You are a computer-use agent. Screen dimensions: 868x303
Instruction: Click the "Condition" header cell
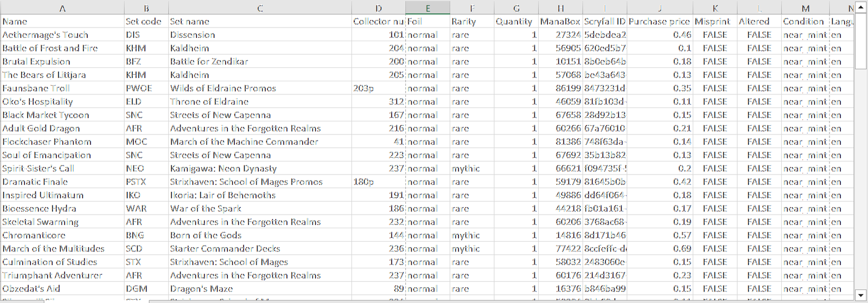point(805,21)
